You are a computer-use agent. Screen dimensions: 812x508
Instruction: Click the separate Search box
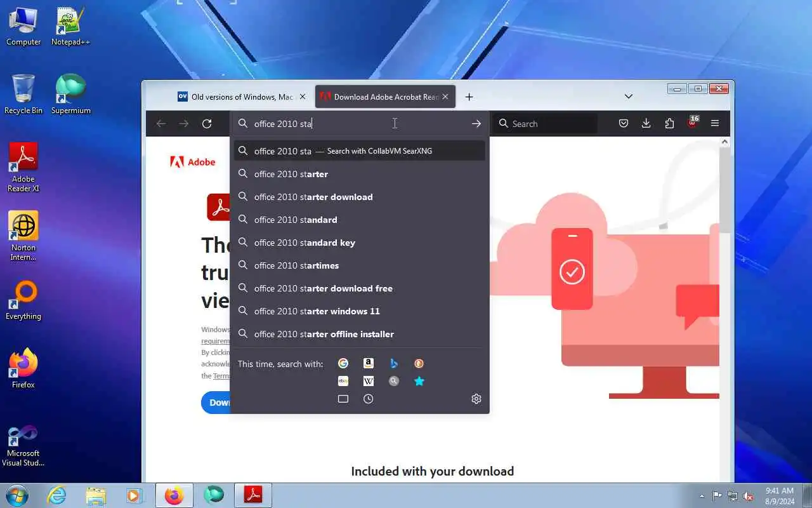546,124
